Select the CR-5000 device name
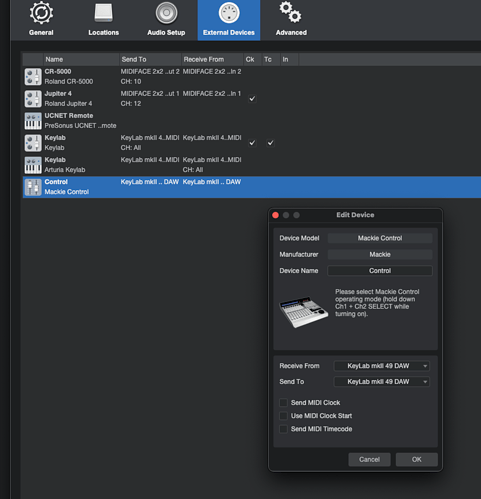481x499 pixels. 58,72
